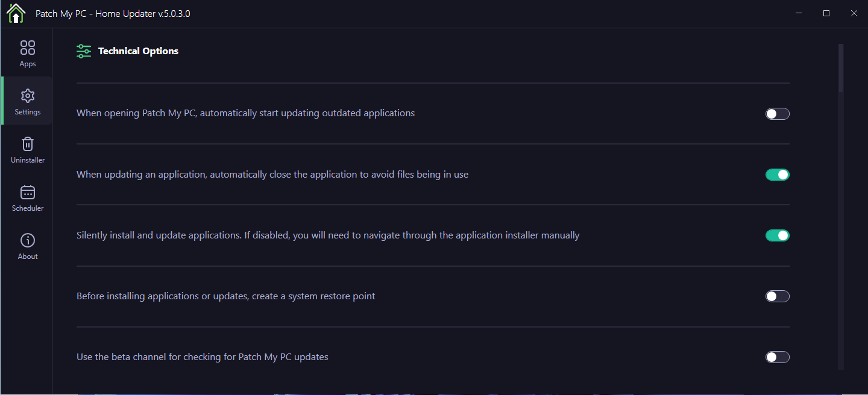Switch to the Apps tab label
This screenshot has height=395, width=868.
coord(28,64)
